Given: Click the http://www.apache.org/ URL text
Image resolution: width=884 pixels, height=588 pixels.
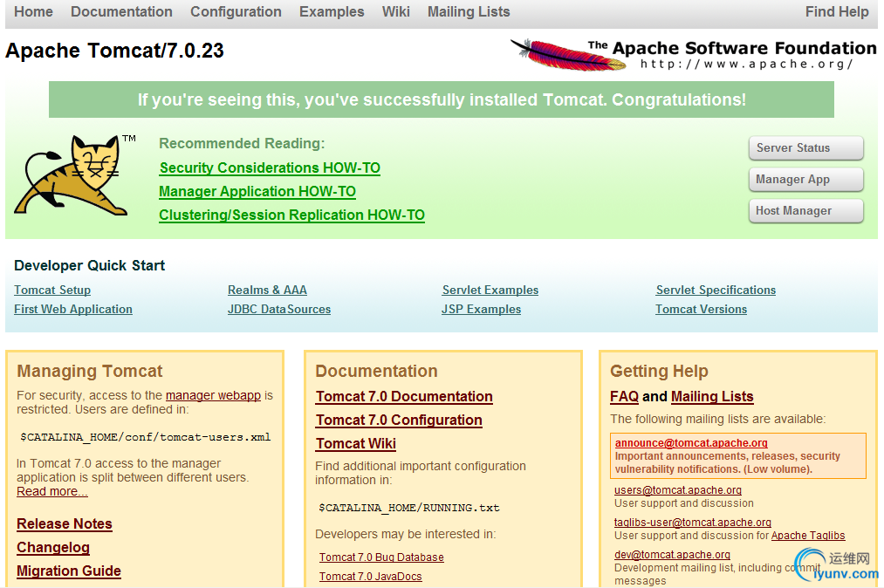Looking at the screenshot, I should [x=746, y=64].
